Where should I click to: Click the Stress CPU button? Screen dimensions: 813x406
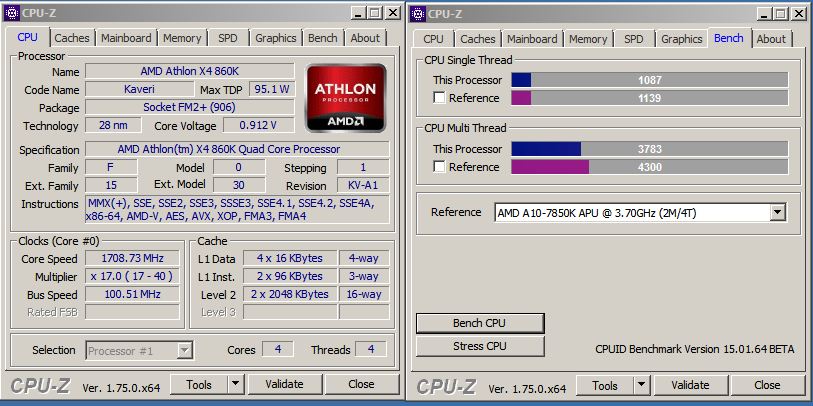click(x=480, y=346)
